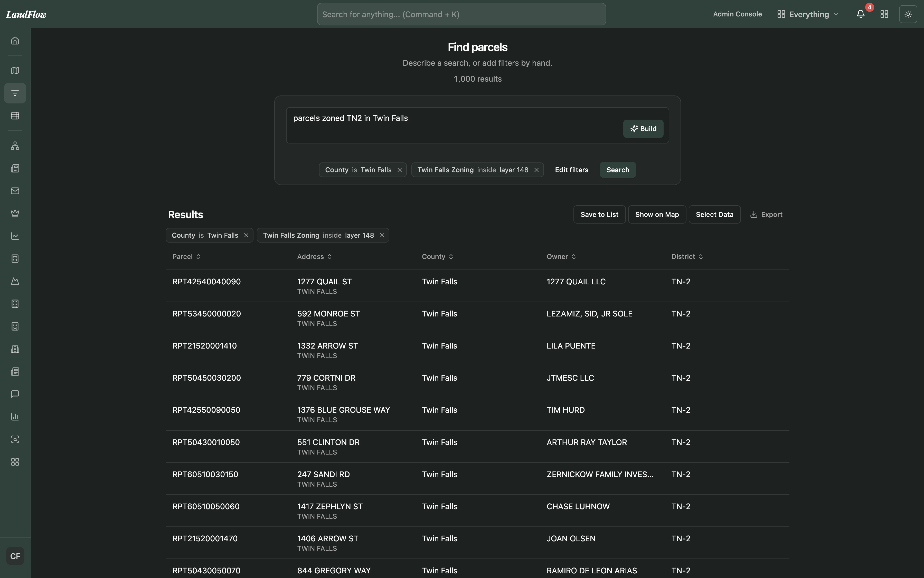Remove County is Twin Falls filter in builder
Viewport: 924px width, 578px height.
[399, 170]
